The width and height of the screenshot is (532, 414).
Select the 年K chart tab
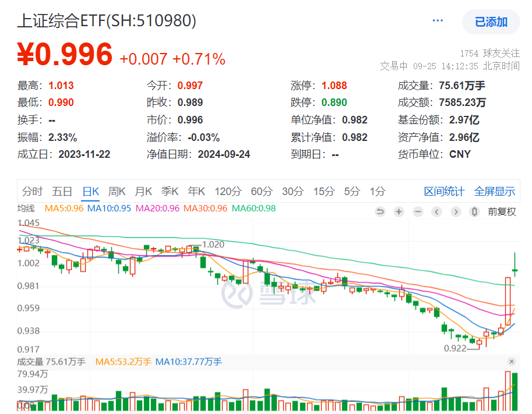(196, 191)
